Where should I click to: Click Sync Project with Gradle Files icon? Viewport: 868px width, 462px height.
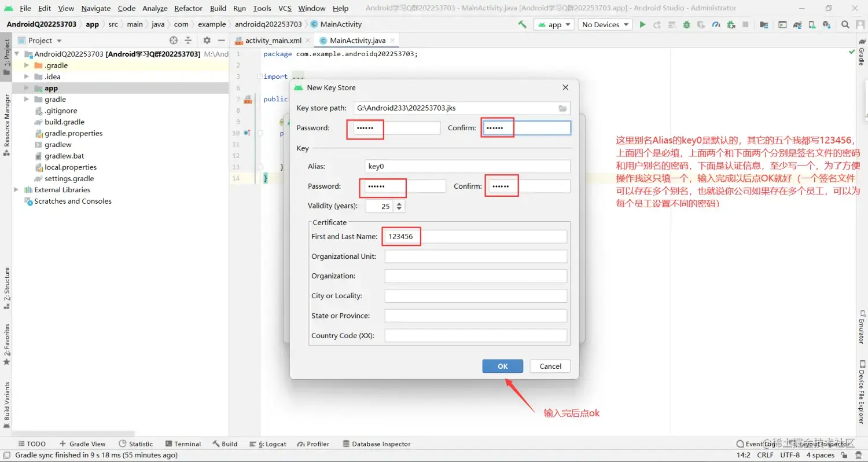[x=797, y=24]
